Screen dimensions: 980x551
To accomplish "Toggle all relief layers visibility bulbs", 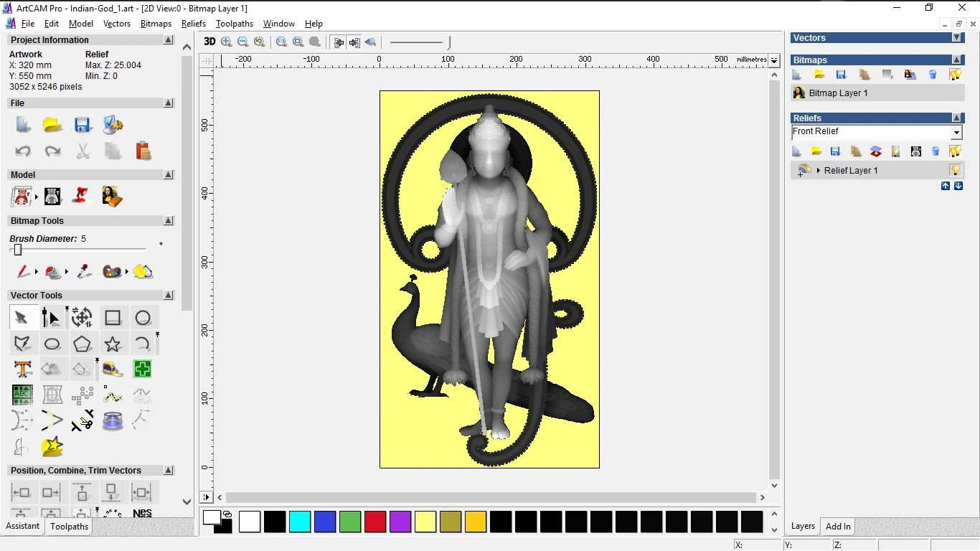I will pos(955,151).
